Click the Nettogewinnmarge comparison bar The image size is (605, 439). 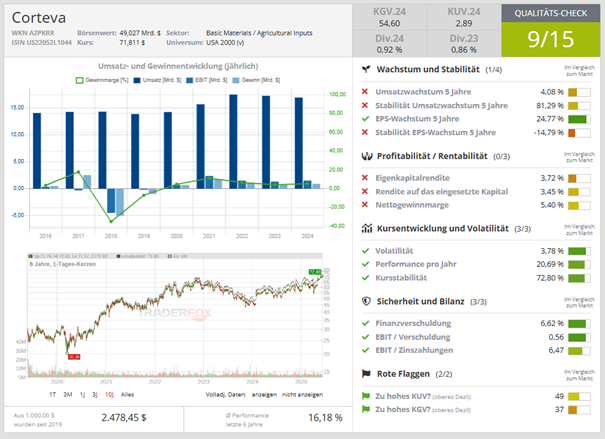579,205
